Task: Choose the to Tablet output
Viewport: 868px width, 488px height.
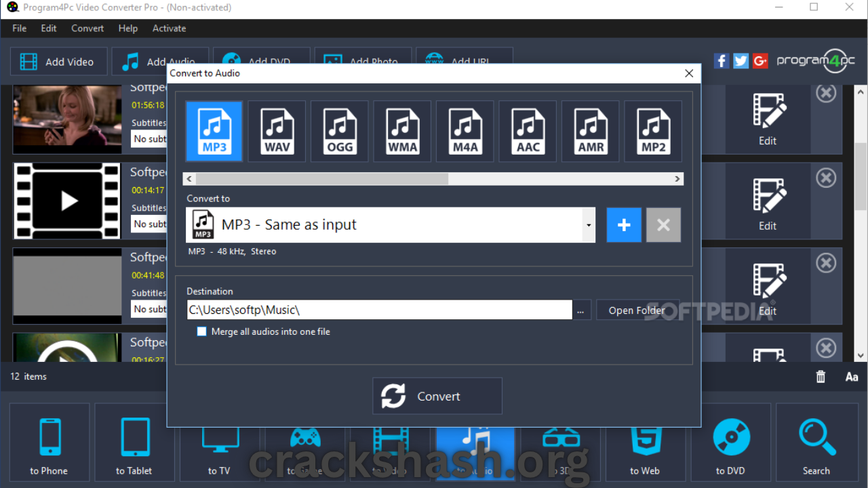Action: coord(134,442)
